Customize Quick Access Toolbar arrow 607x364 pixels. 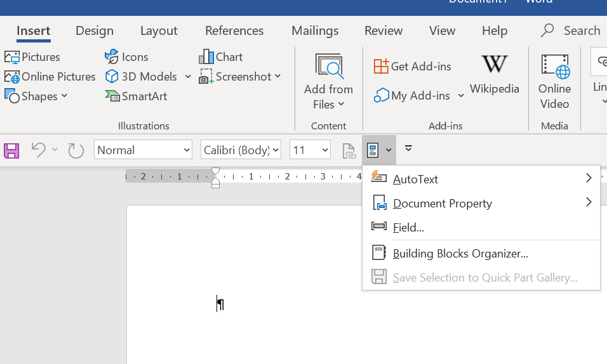tap(408, 148)
